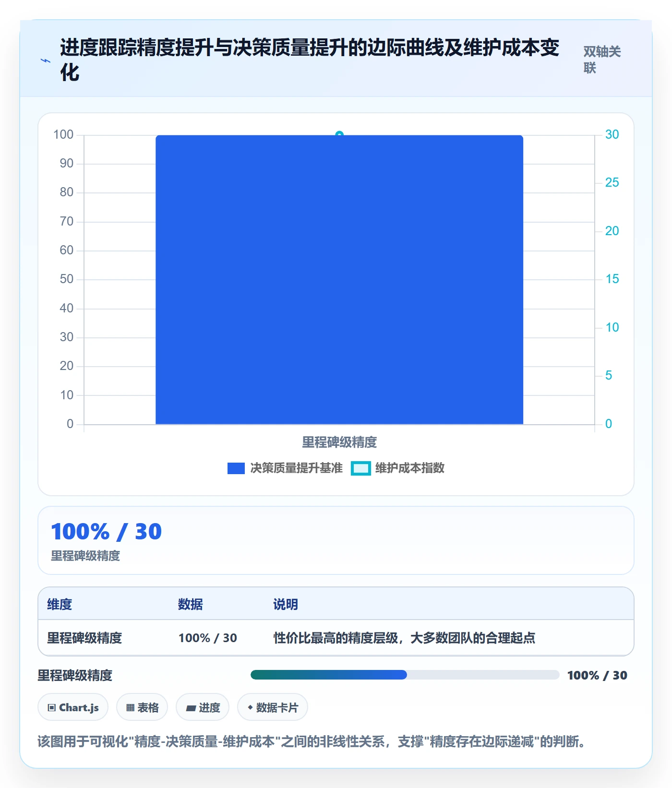The width and height of the screenshot is (672, 788).
Task: Toggle 决策质量提升基准 legend entry
Action: [x=285, y=468]
